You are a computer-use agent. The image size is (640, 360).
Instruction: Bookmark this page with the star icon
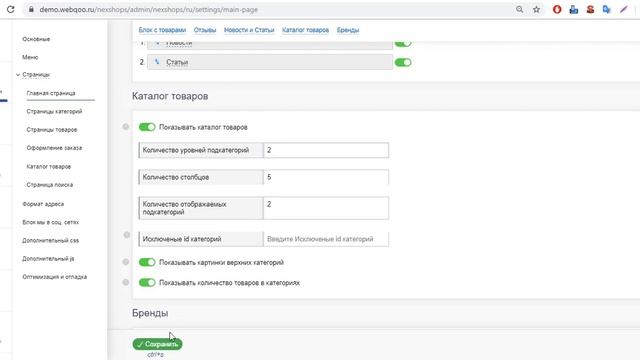pyautogui.click(x=536, y=9)
